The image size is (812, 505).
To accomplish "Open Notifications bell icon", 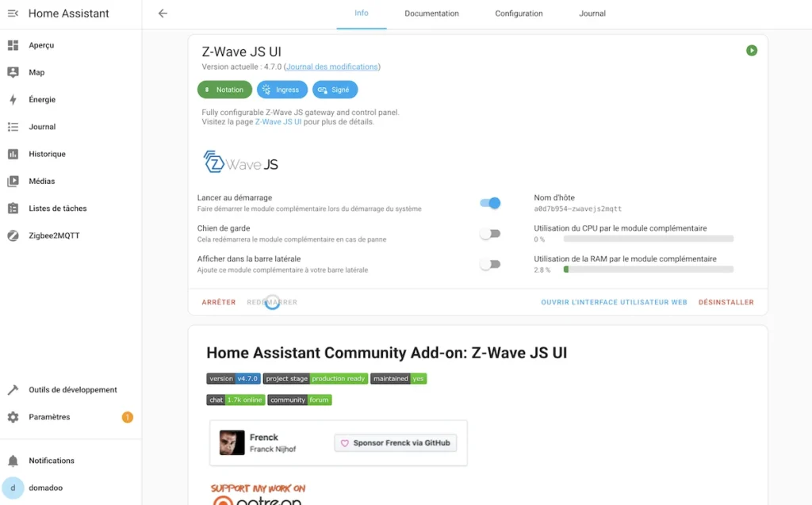I will [13, 461].
